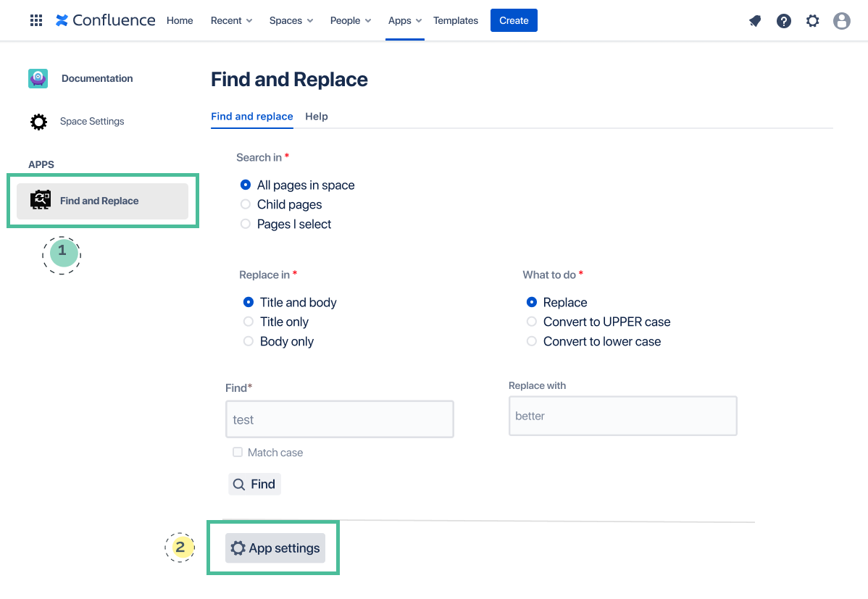Click into the Replace with text field
The height and width of the screenshot is (599, 868).
tap(622, 416)
